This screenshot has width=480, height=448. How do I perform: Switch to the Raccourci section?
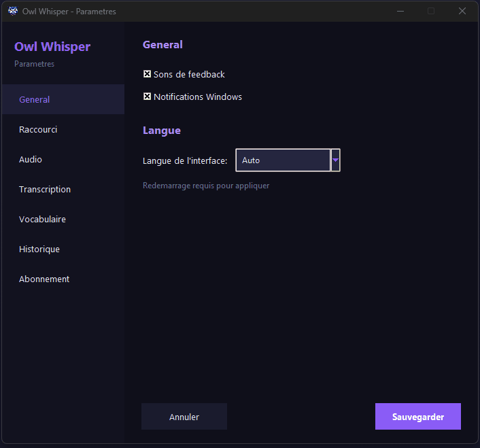(38, 129)
